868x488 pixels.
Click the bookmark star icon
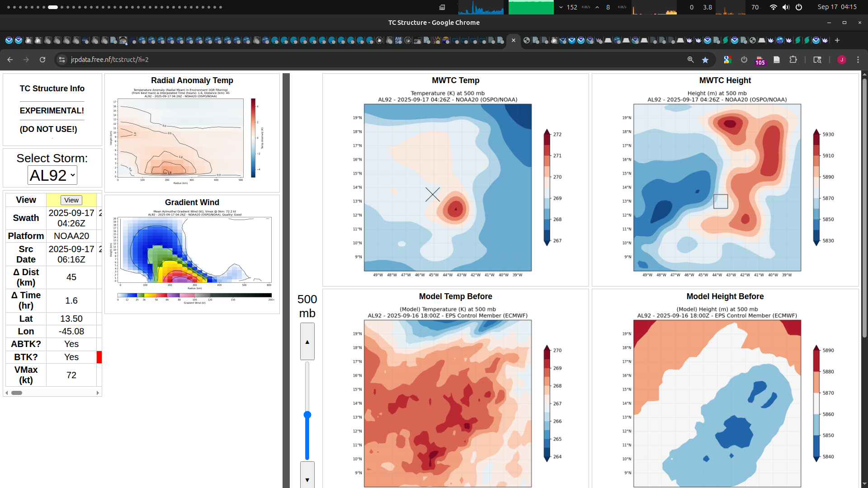(x=705, y=60)
